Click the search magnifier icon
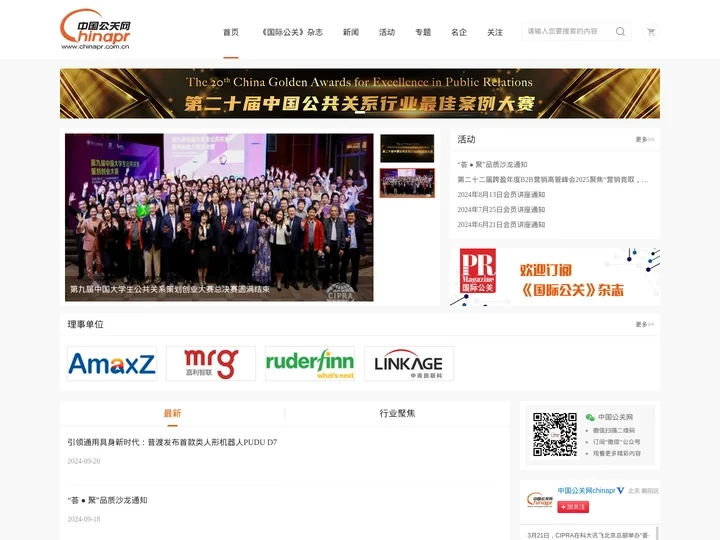 [x=620, y=32]
